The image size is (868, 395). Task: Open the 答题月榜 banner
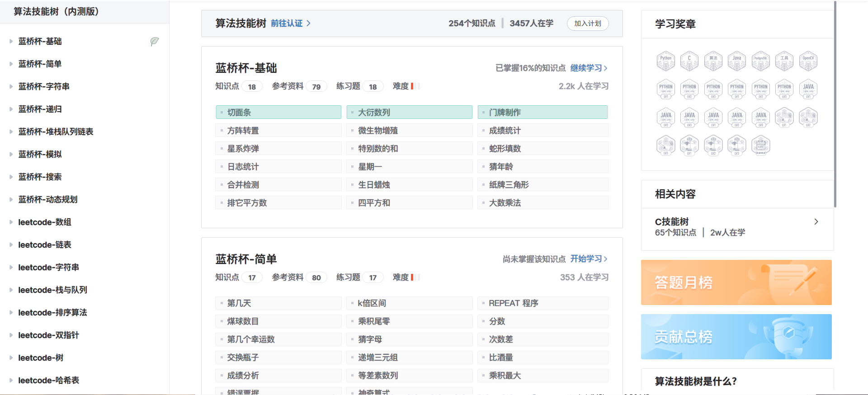(736, 282)
